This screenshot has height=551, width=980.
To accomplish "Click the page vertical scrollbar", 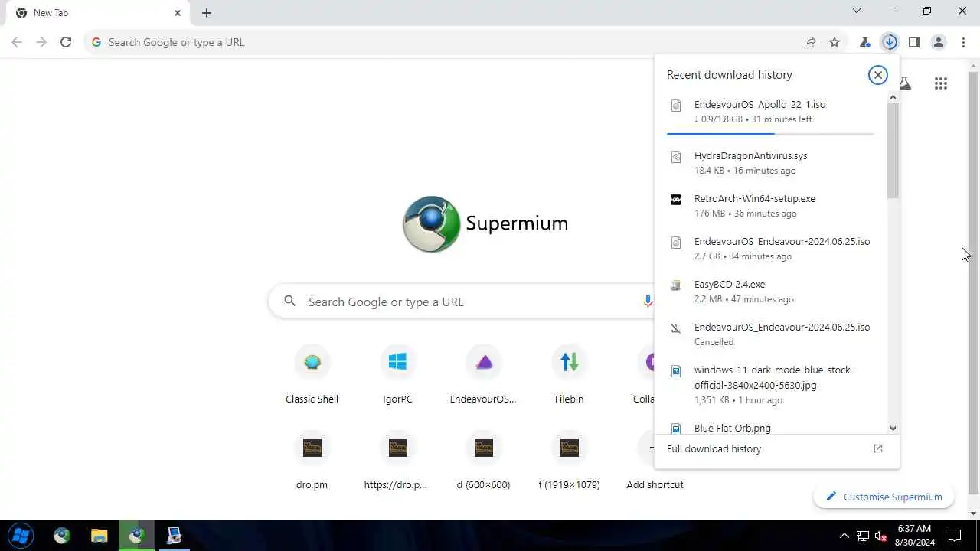I will [974, 283].
